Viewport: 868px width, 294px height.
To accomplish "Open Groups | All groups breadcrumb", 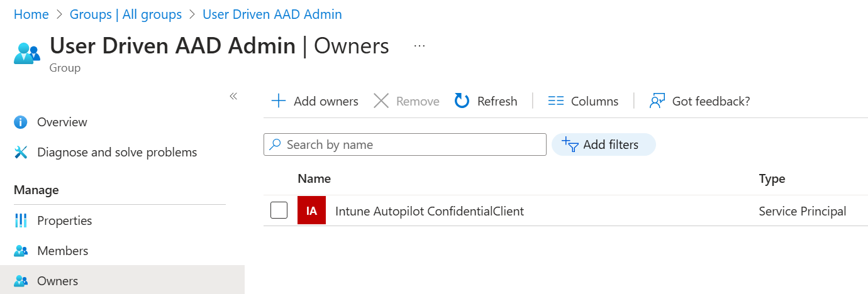I will pos(126,14).
